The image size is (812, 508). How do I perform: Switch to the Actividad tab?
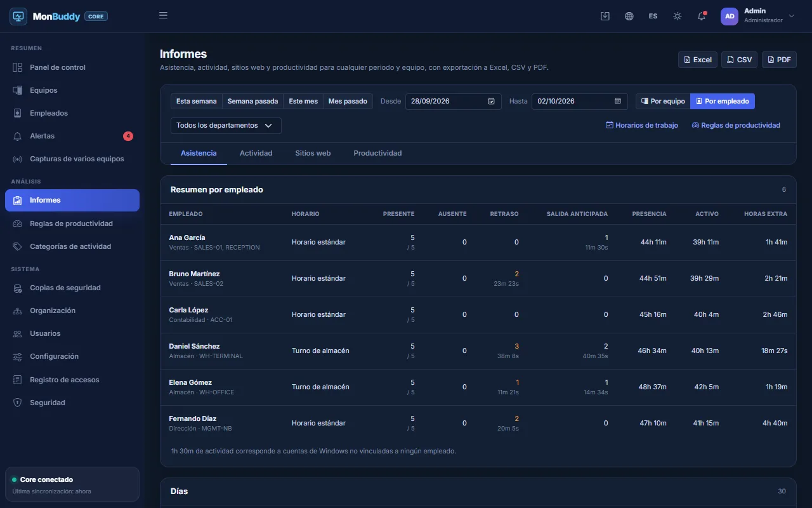click(x=256, y=154)
